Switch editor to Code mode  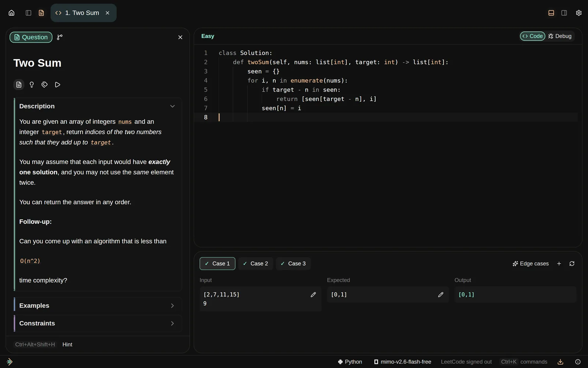(x=533, y=36)
